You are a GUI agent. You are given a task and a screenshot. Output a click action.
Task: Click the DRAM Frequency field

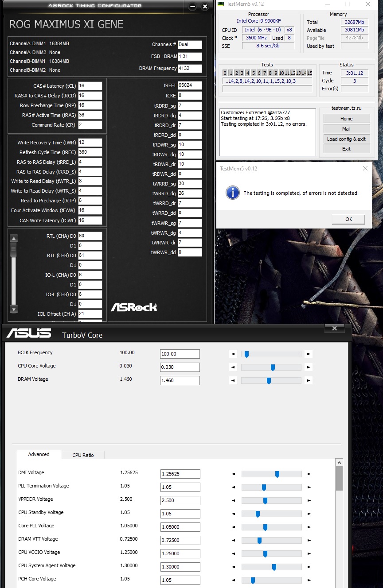(190, 69)
